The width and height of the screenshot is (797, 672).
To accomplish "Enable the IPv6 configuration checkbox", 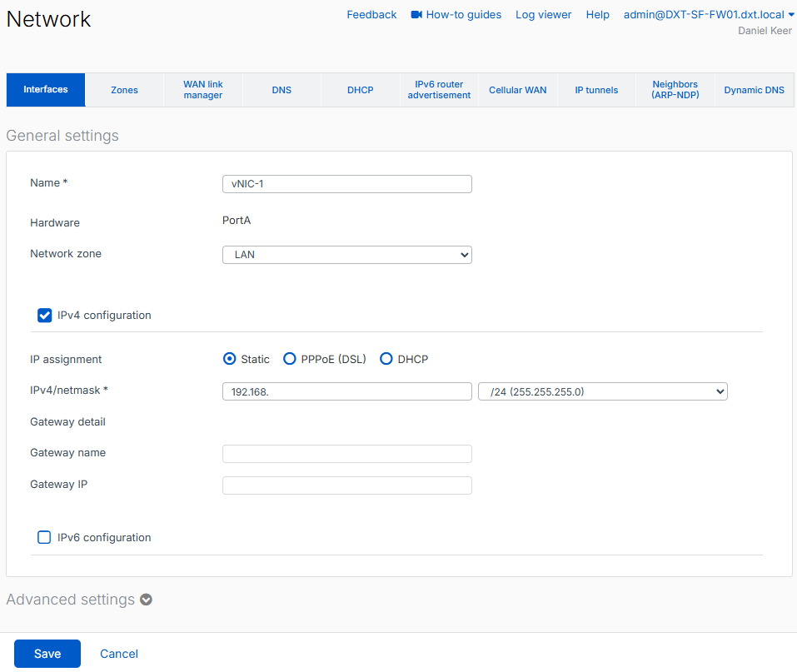I will tap(45, 538).
